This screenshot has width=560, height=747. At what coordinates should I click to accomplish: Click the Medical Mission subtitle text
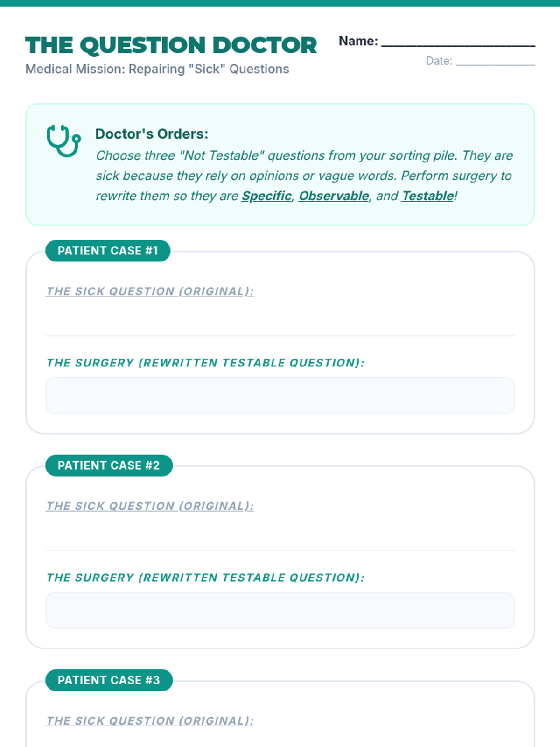pyautogui.click(x=157, y=69)
